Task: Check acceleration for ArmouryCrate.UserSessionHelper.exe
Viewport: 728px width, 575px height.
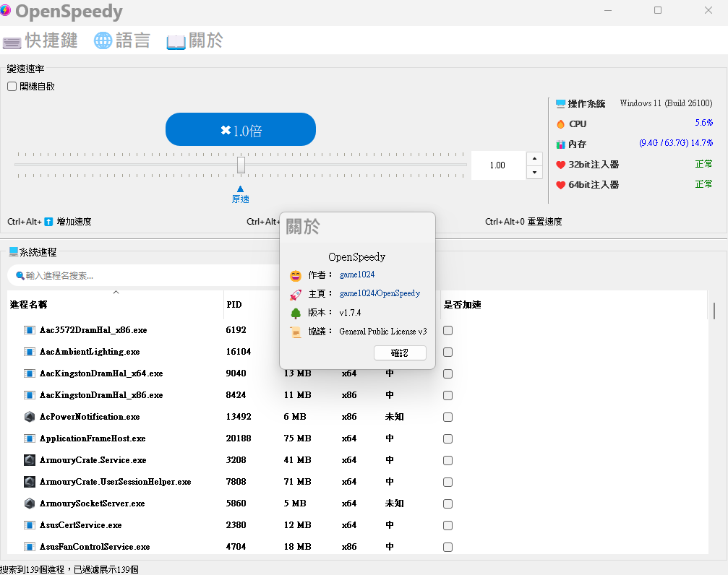Action: click(x=447, y=483)
